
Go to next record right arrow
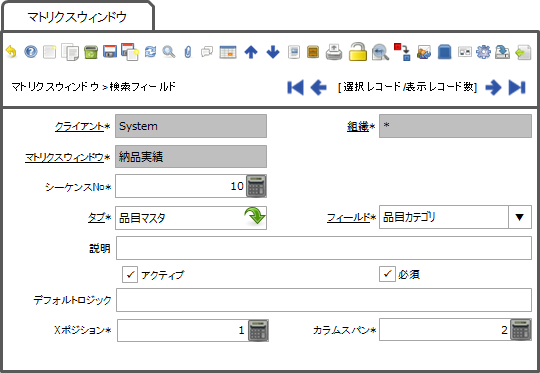(493, 87)
